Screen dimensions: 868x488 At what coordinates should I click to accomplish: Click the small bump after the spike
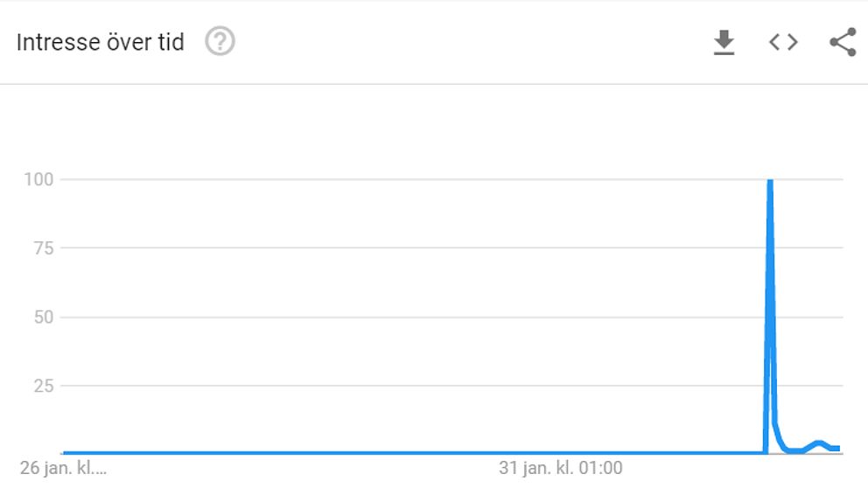819,443
